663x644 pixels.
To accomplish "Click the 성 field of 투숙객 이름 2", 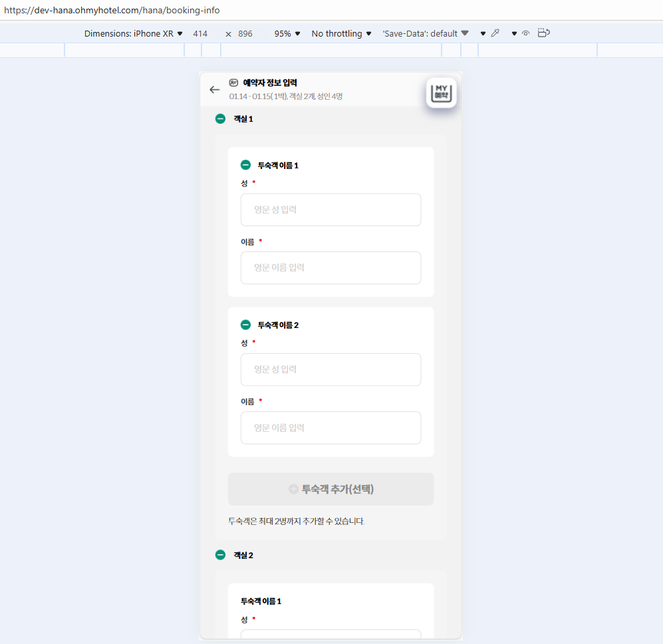I will click(x=331, y=369).
